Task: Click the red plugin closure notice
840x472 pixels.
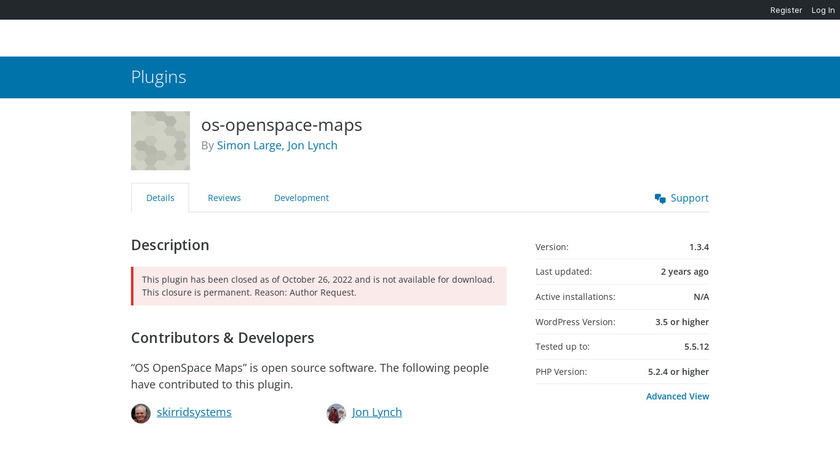Action: click(319, 286)
